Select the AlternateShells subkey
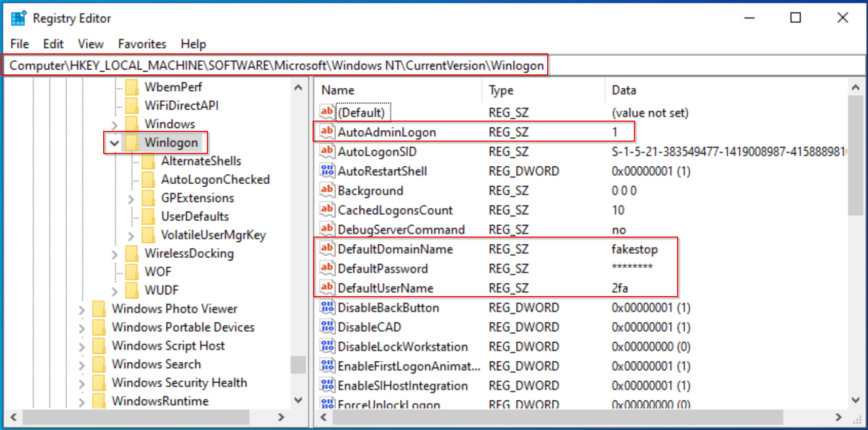The width and height of the screenshot is (868, 430). click(x=201, y=161)
